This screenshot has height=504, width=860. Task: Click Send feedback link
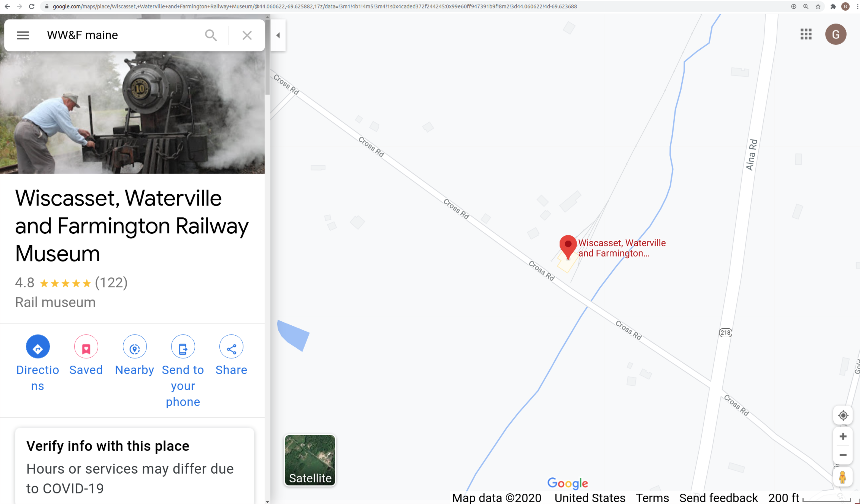coord(718,498)
